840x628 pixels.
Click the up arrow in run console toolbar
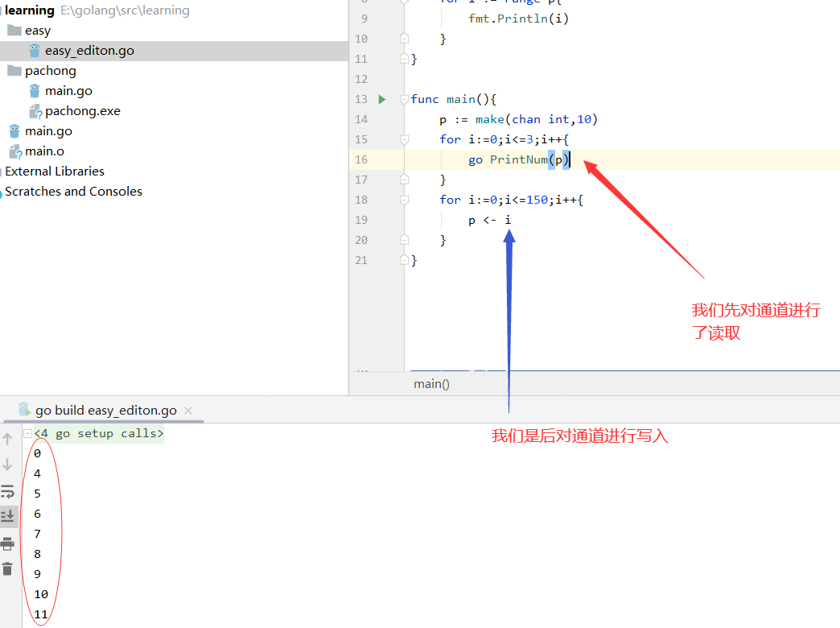coord(8,439)
